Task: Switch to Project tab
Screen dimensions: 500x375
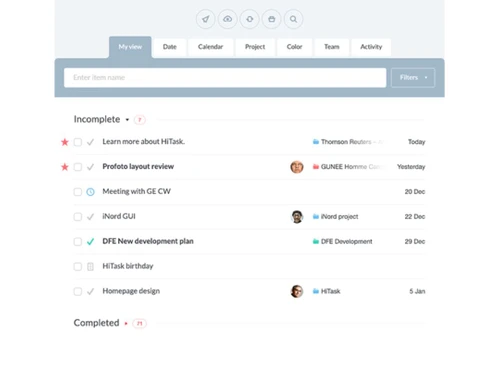Action: point(255,47)
